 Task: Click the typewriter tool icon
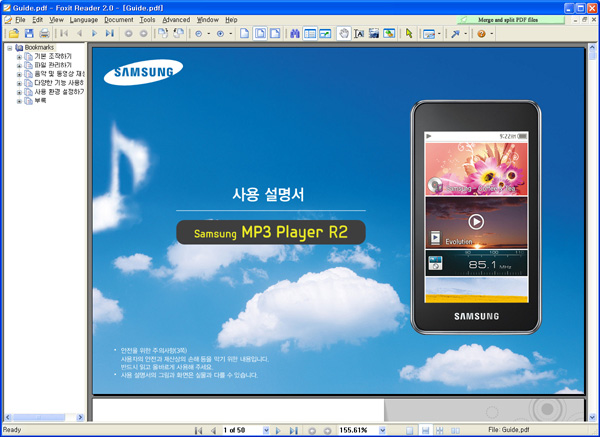429,34
